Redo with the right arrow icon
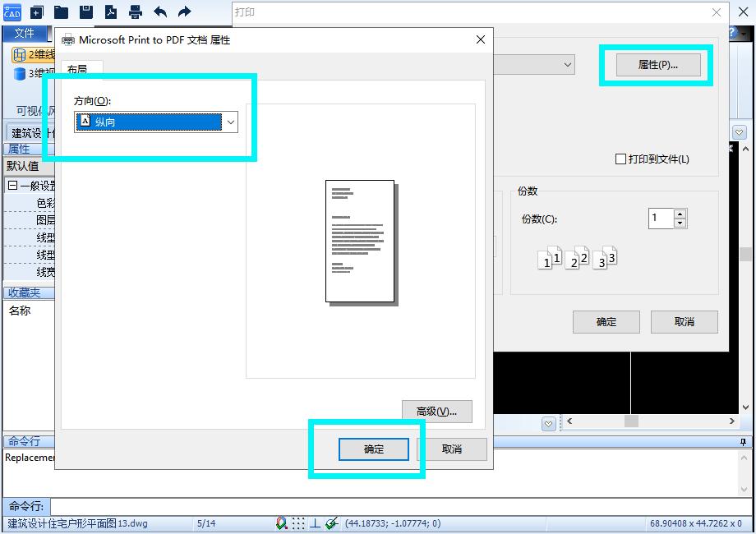756x534 pixels. tap(185, 12)
